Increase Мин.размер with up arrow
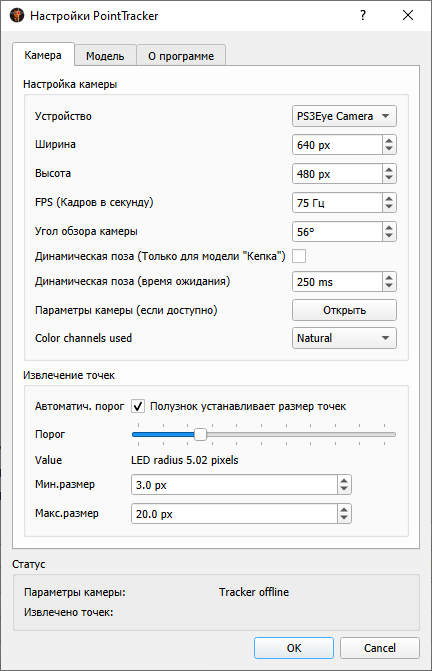432x671 pixels. pos(344,481)
